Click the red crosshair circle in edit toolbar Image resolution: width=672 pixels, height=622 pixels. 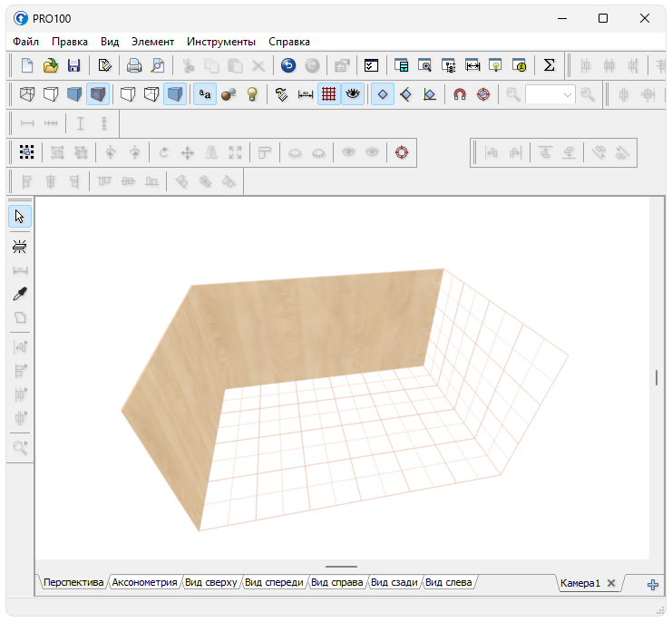tap(402, 152)
